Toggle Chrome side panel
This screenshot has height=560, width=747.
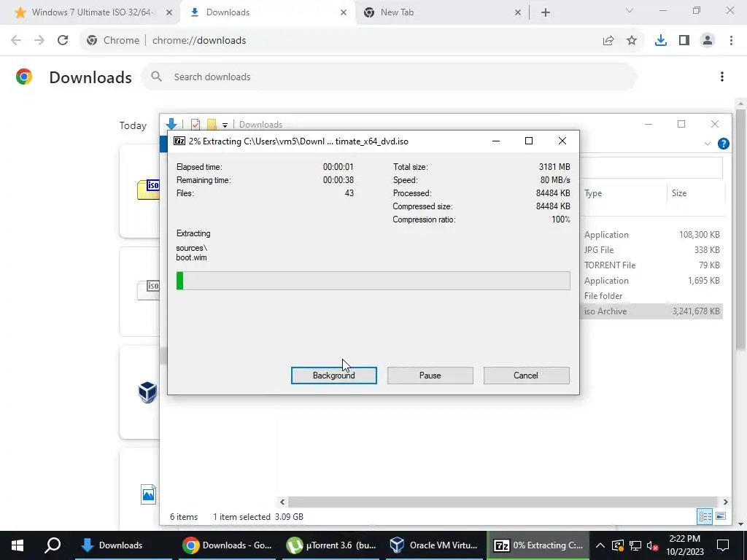684,41
